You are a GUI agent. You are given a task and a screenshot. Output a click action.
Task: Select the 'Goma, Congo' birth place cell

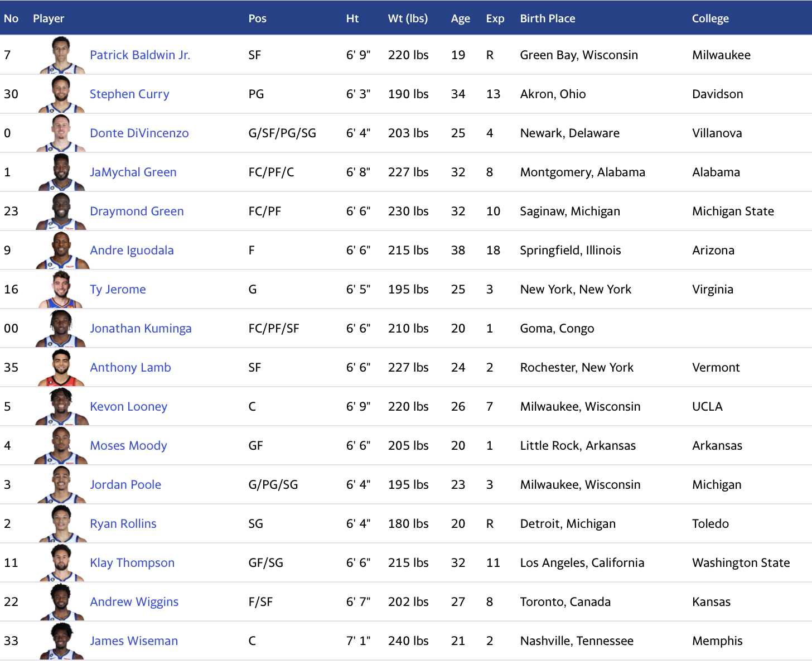557,328
